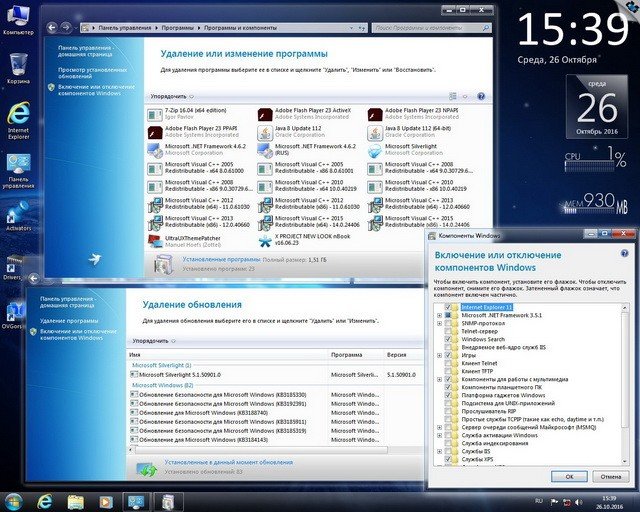
Task: Open the Recycle Bin desktop icon
Action: [x=18, y=69]
